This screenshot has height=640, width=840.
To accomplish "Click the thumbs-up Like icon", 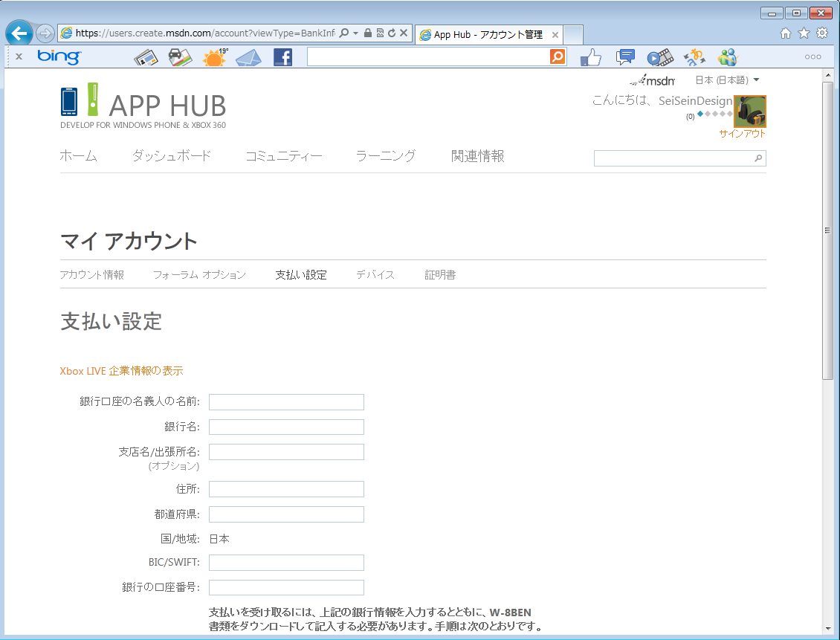I will (591, 57).
